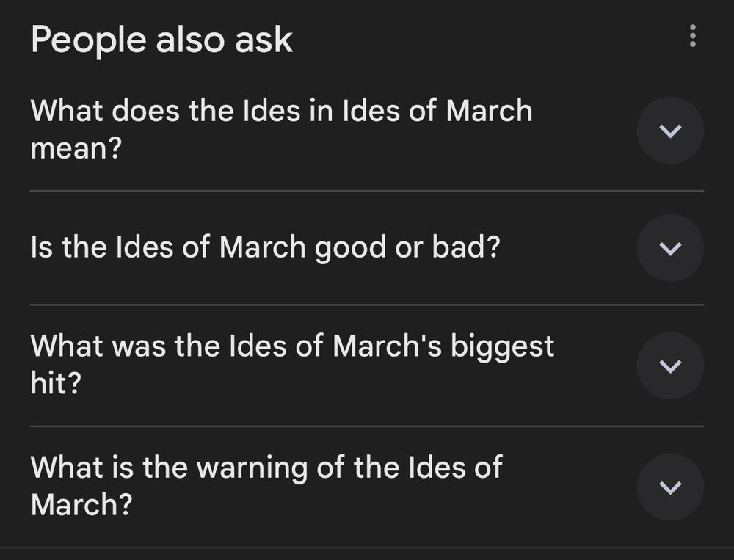Expand the chevron beside "What does the Ides in Ides of March mean?"
The image size is (734, 560).
669,128
